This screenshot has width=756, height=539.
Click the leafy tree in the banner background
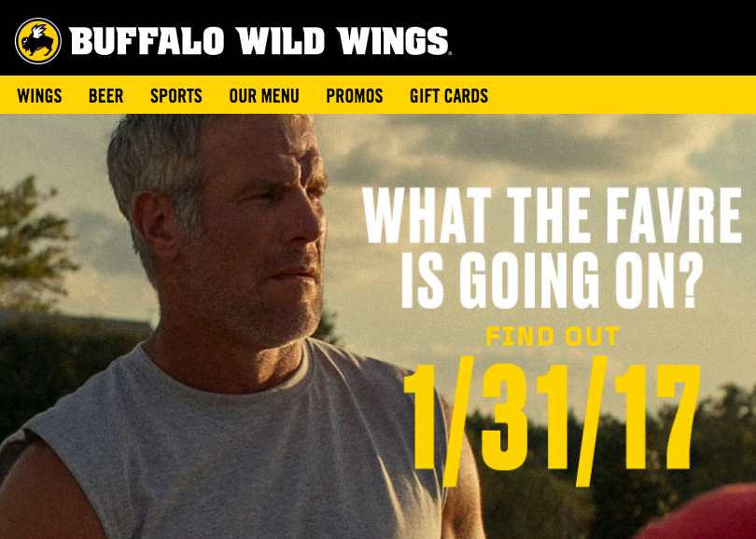[34, 239]
